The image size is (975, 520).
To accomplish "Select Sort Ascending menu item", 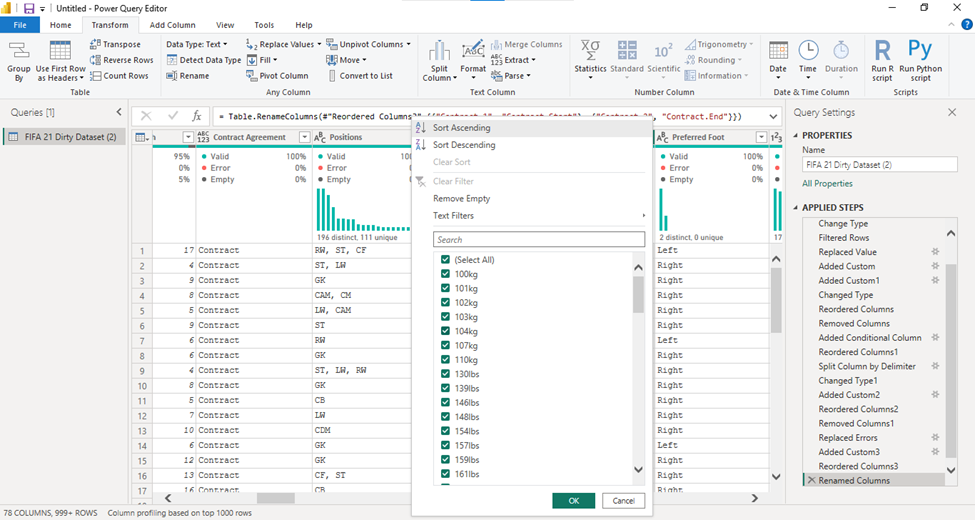I will pos(532,128).
